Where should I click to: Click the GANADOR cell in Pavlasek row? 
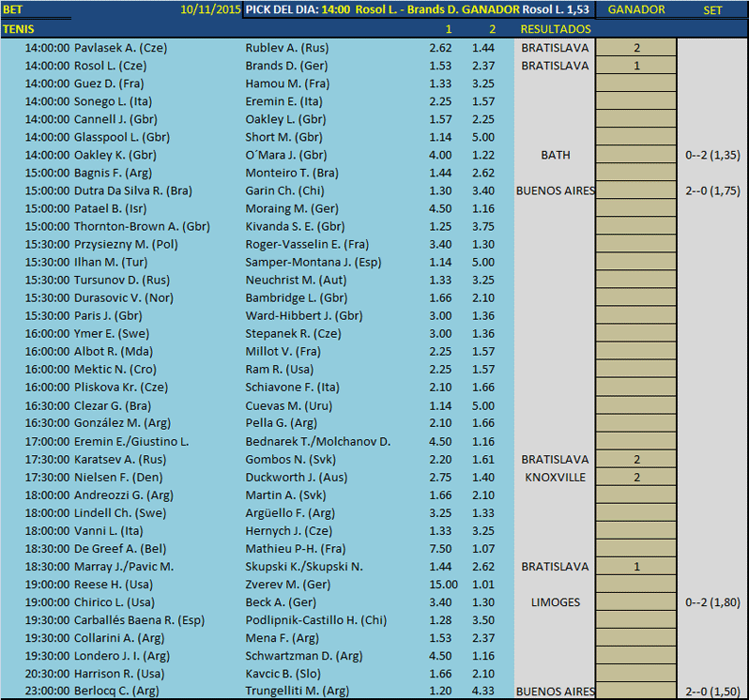635,47
